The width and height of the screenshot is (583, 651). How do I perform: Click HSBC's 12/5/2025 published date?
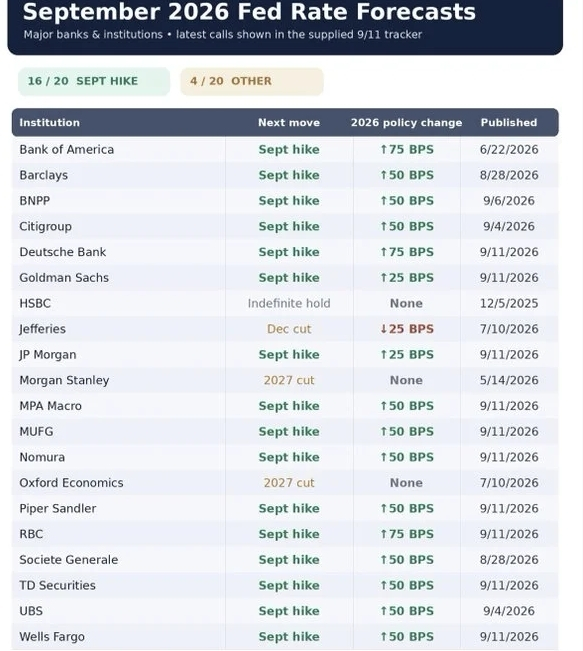[509, 303]
